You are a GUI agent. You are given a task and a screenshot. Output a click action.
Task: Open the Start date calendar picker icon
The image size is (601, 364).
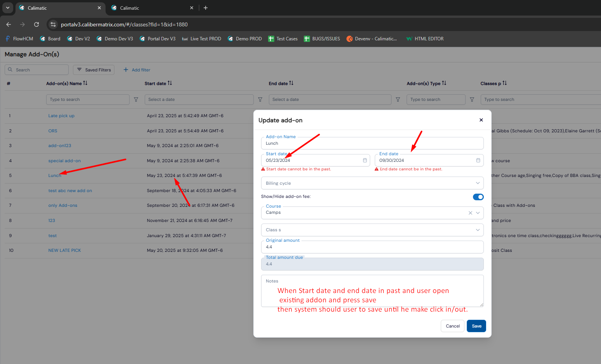365,160
